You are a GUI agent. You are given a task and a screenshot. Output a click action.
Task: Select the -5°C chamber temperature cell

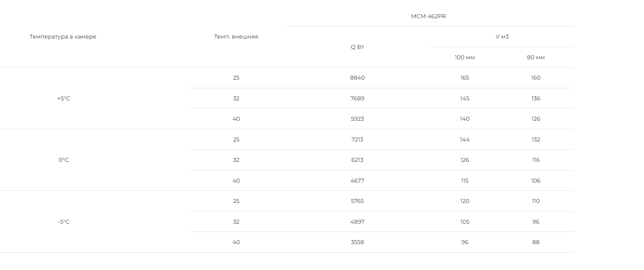pos(64,222)
